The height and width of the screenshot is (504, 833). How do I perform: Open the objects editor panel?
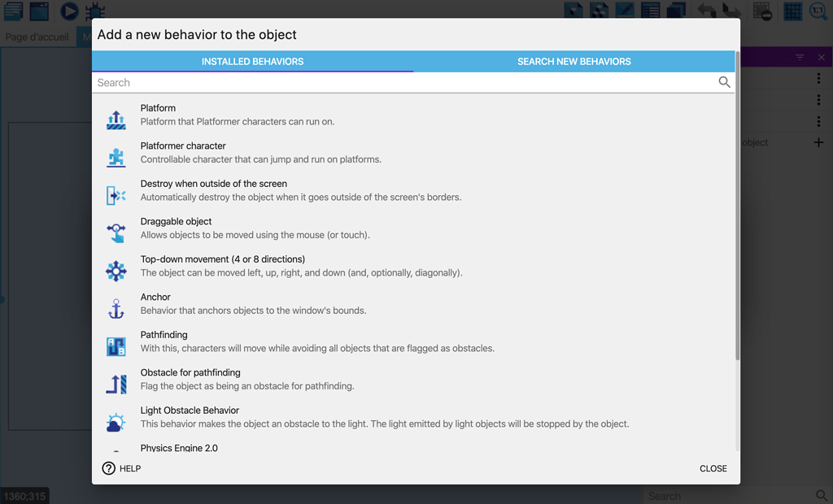coord(573,10)
